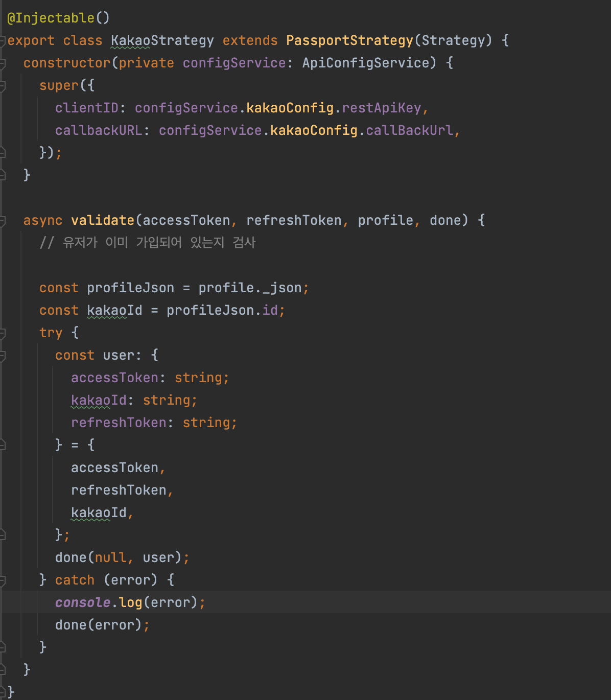
Task: Click the 'constructor' keyword
Action: [x=67, y=63]
